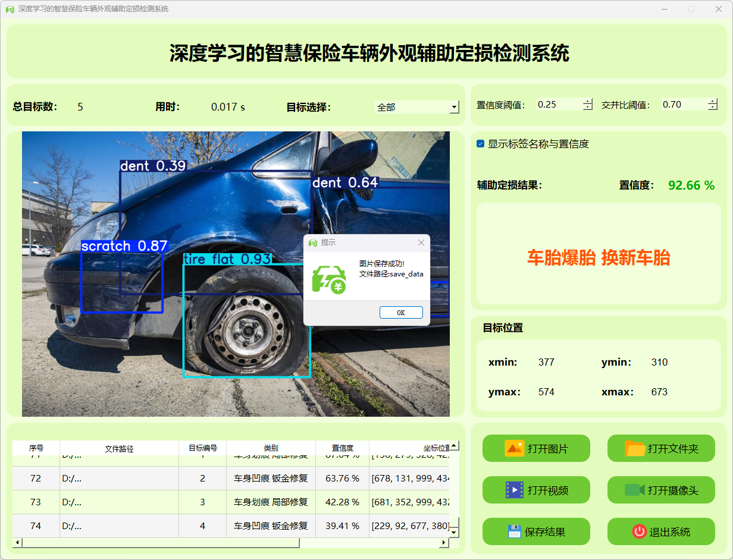Click the table horizontal scrollbar right arrow
733x560 pixels.
(443, 543)
